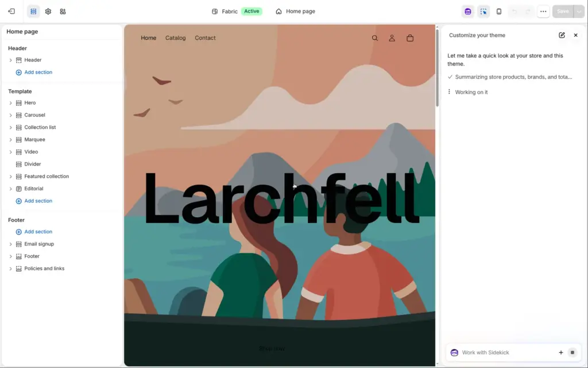Screen dimensions: 588x368
Task: Click the Active status badge
Action: click(252, 11)
